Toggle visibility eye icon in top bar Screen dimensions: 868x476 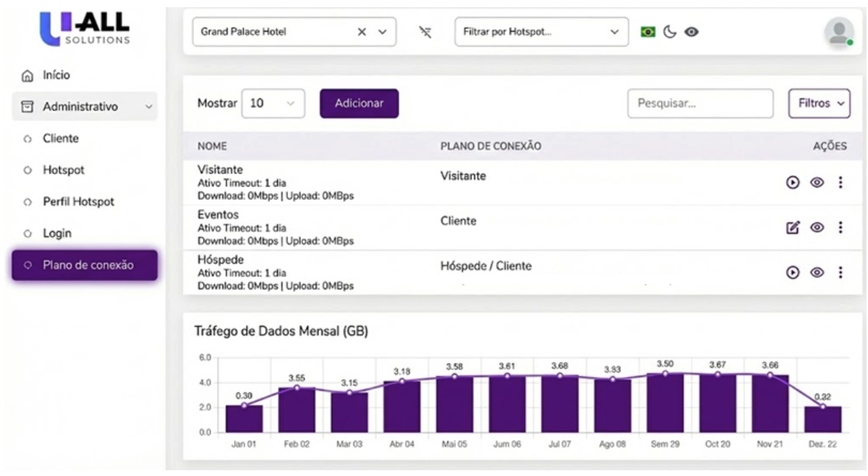click(x=693, y=32)
